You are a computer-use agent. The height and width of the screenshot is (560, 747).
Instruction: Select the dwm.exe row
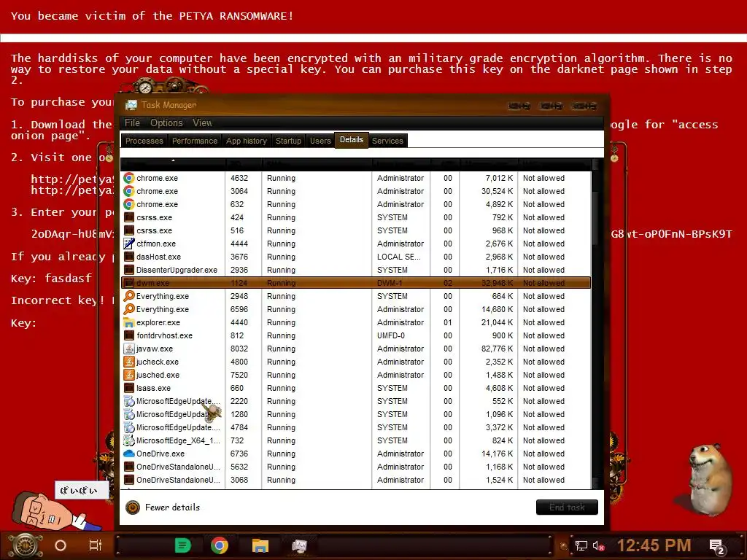coord(356,283)
